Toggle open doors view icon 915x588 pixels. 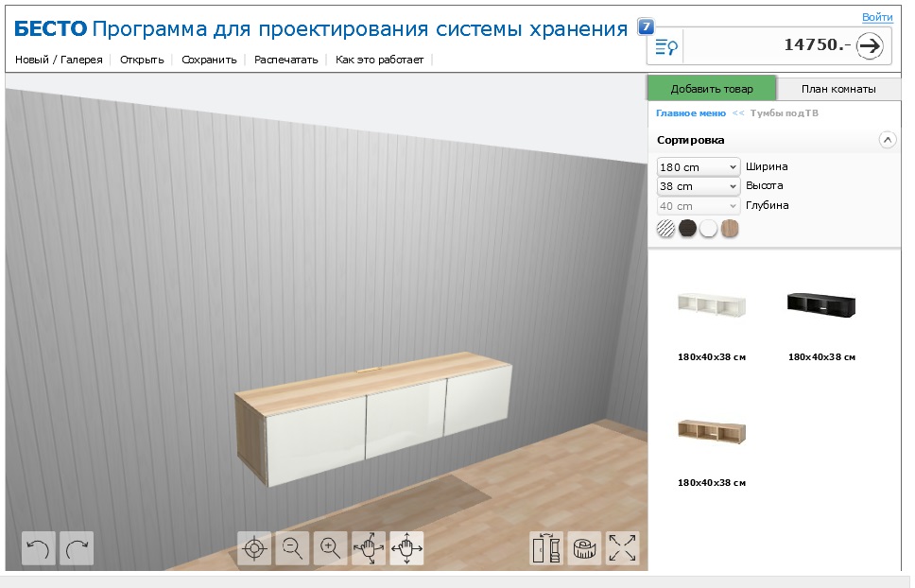click(x=546, y=548)
